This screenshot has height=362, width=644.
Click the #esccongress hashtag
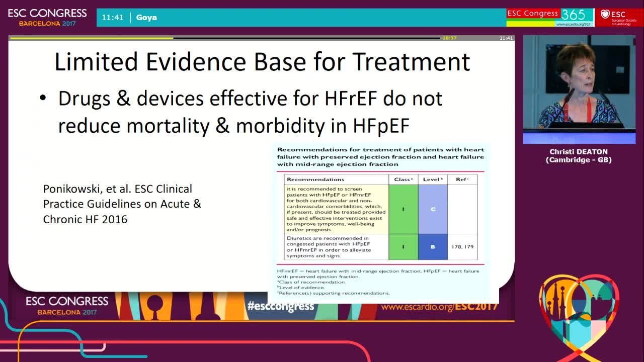[x=281, y=306]
